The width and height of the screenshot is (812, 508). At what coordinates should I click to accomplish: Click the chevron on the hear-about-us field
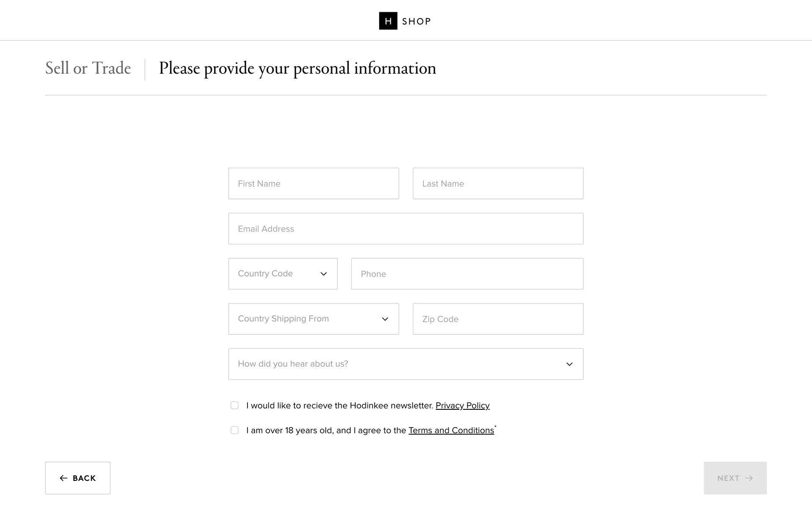tap(569, 364)
